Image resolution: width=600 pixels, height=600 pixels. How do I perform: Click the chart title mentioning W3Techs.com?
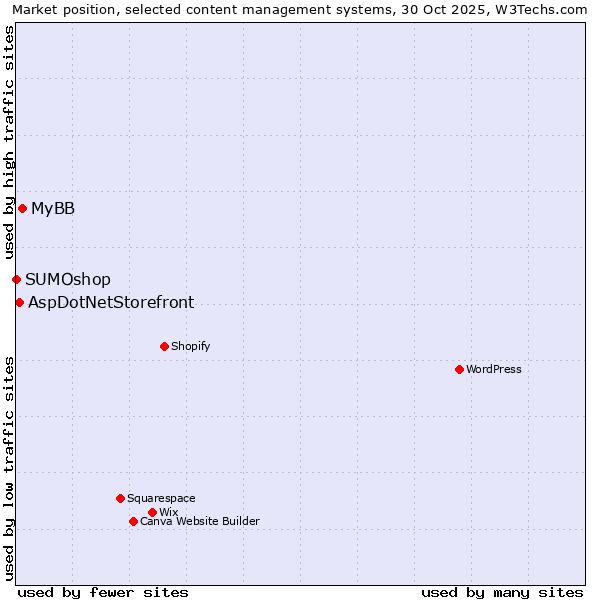[x=300, y=9]
